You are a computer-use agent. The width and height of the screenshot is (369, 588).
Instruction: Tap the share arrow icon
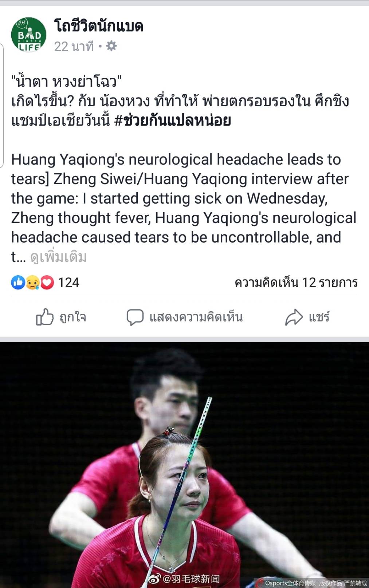[294, 317]
